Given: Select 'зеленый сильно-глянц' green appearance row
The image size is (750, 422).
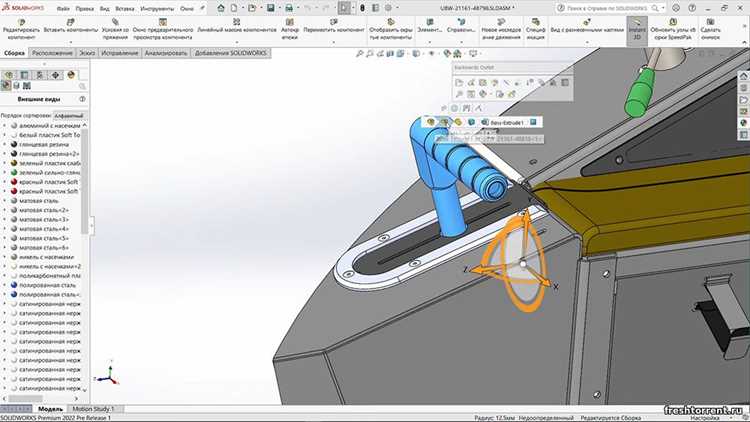Looking at the screenshot, I should pyautogui.click(x=45, y=172).
